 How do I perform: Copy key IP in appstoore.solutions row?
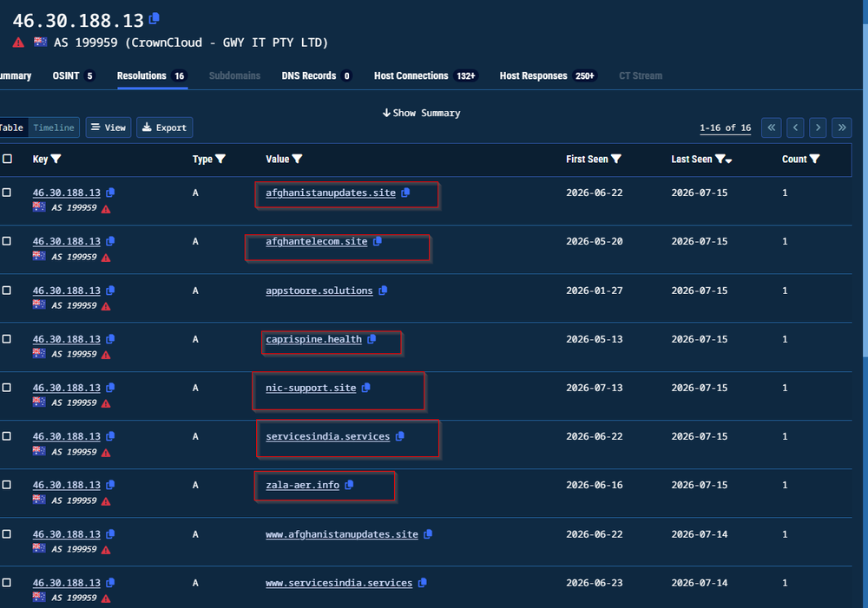110,291
